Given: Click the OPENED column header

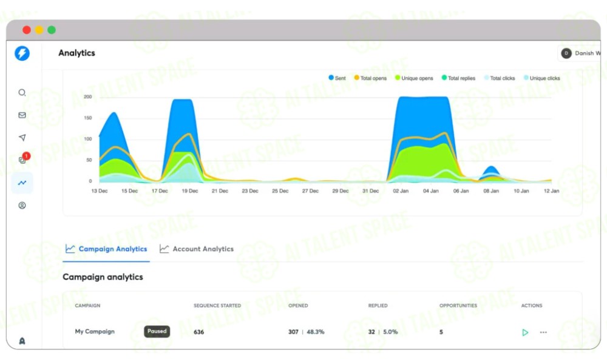Looking at the screenshot, I should point(298,306).
